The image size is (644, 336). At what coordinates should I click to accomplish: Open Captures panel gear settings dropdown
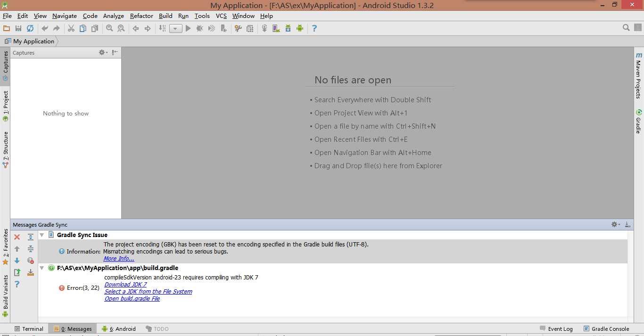click(103, 52)
